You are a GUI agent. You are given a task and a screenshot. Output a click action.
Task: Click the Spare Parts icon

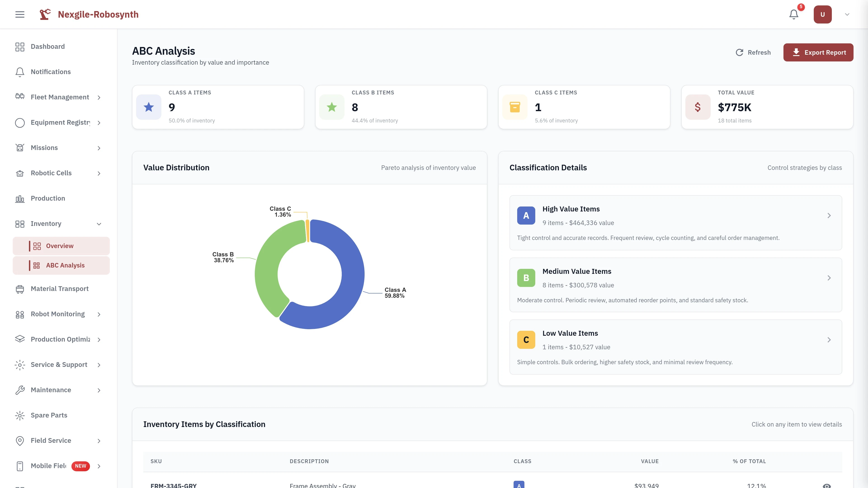point(19,415)
